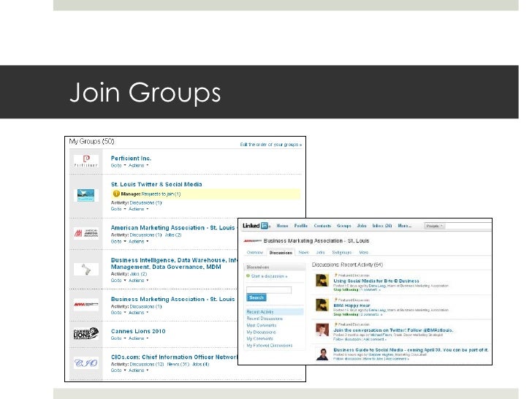Click the small BMA logo beside the group page title
The width and height of the screenshot is (532, 399).
point(252,241)
